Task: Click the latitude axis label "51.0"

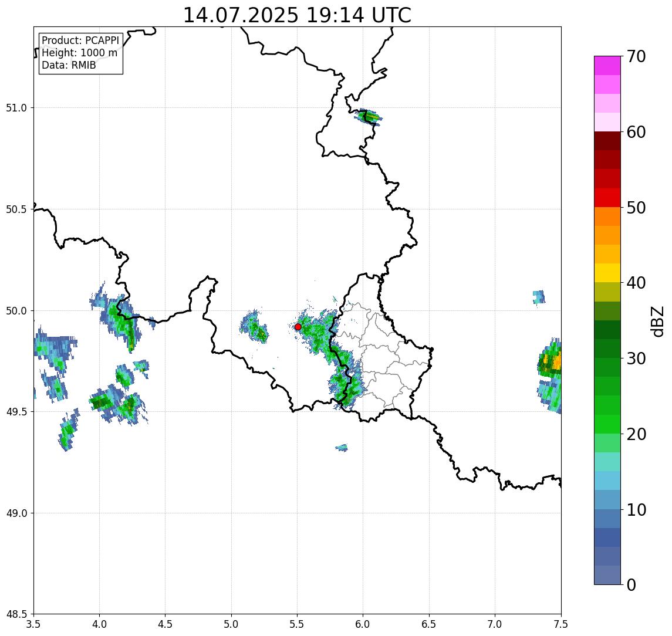Action: pos(16,107)
